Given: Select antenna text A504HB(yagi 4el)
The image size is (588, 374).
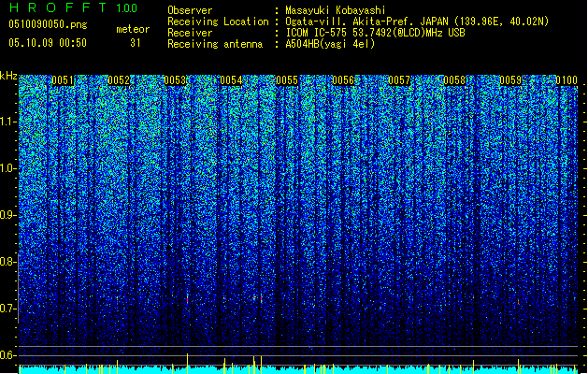Looking at the screenshot, I should [x=330, y=44].
